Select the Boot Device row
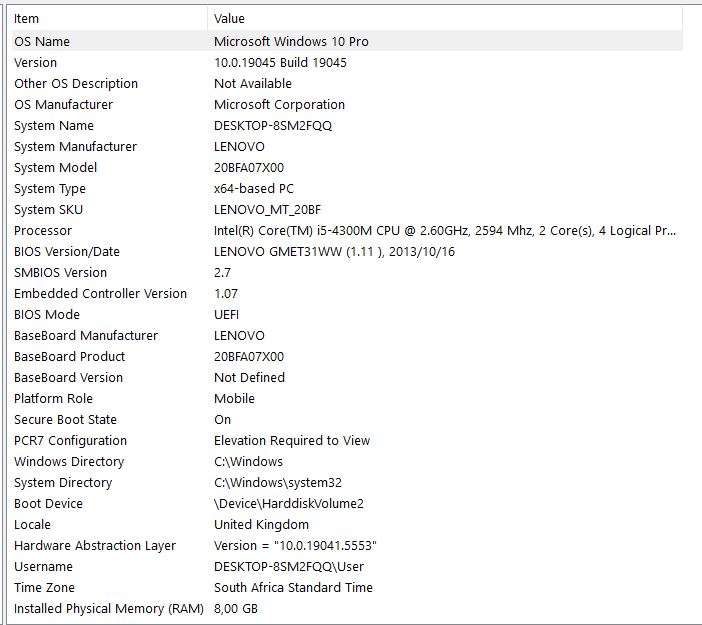Image resolution: width=702 pixels, height=625 pixels. point(48,505)
